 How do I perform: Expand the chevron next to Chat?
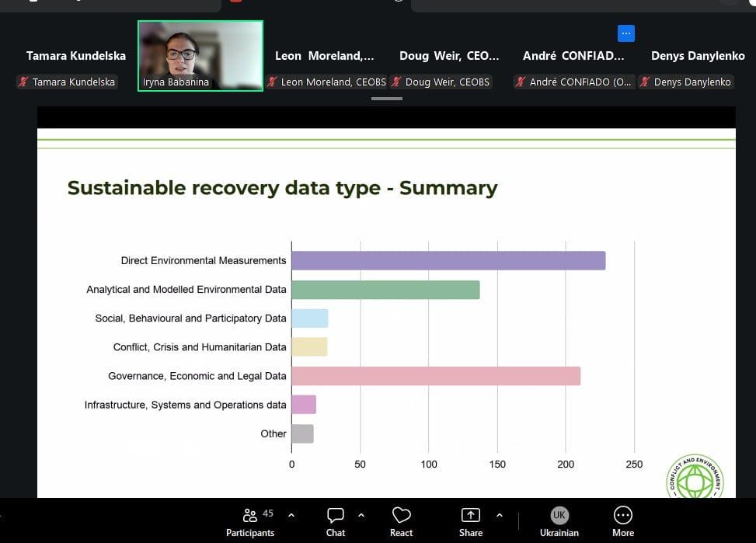[361, 515]
